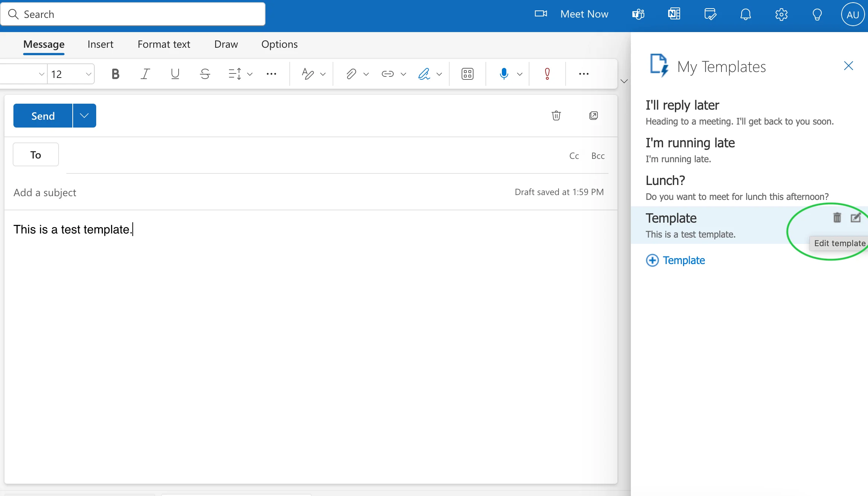Open the apps grid icon
Screen dimensions: 868x496
click(468, 74)
